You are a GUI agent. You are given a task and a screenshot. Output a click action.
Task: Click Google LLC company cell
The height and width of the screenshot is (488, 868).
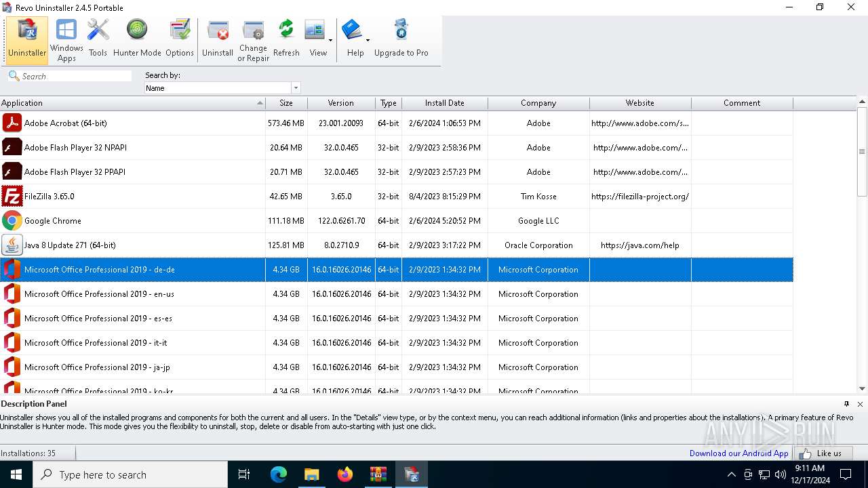click(538, 221)
